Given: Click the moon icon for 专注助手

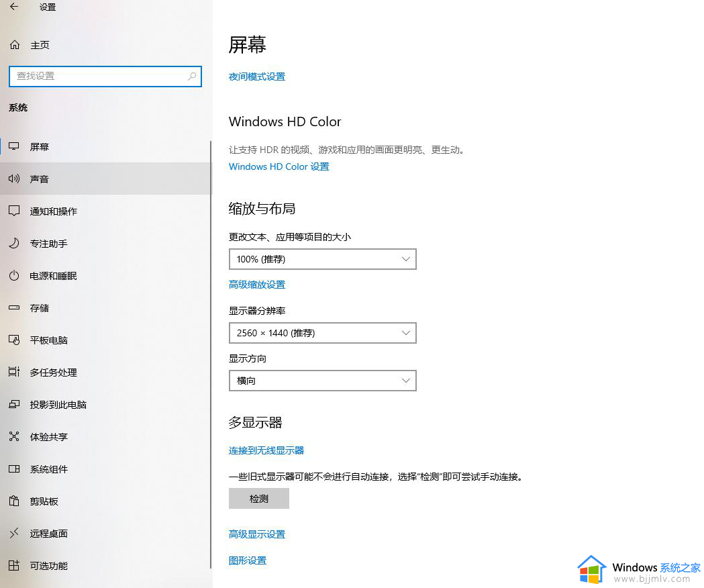Looking at the screenshot, I should tap(14, 243).
